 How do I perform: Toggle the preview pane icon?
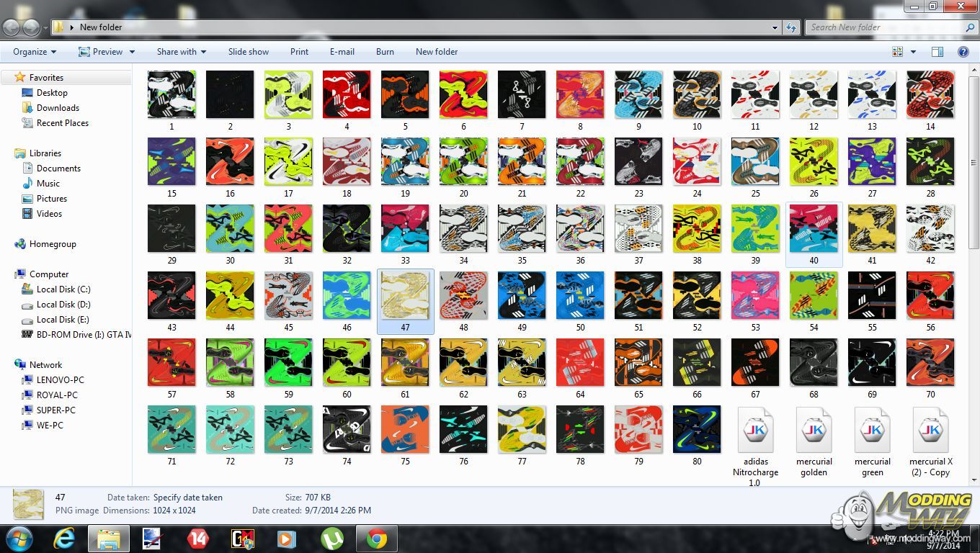(937, 52)
